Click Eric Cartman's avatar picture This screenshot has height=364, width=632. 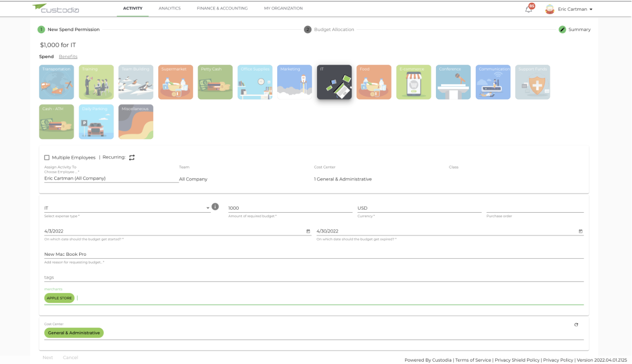coord(550,9)
